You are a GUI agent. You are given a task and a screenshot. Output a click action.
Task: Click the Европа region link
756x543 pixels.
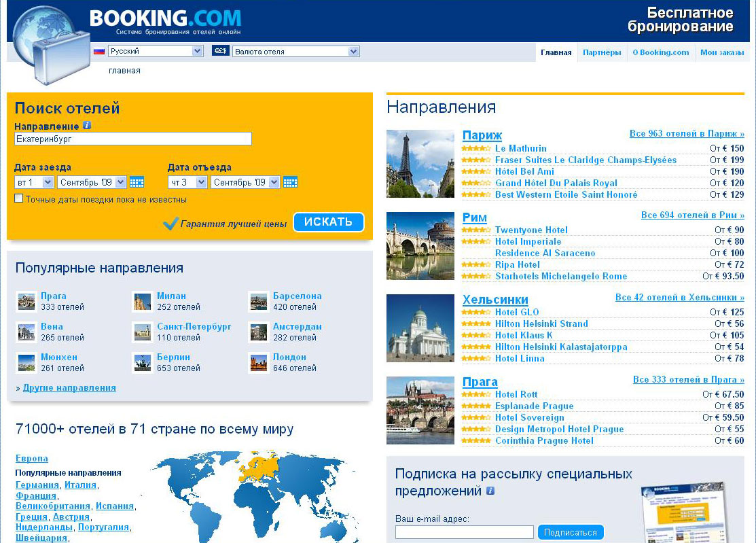tap(32, 459)
